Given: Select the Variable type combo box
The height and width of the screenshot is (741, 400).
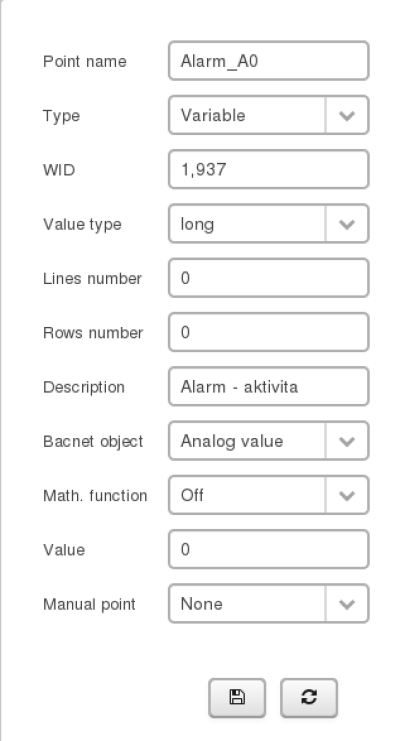Looking at the screenshot, I should pos(269,115).
